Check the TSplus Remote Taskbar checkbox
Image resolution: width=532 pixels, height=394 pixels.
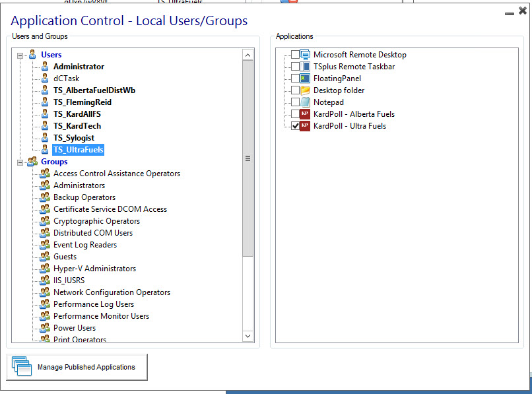tap(295, 67)
